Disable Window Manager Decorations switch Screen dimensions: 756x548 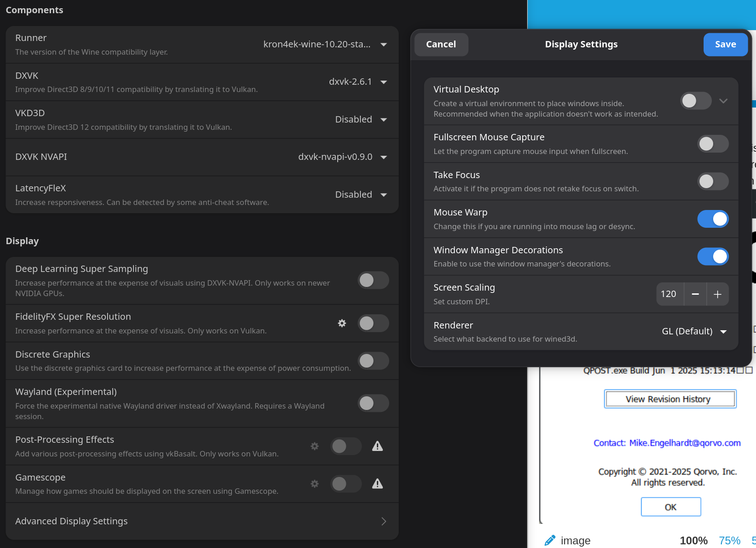pos(713,256)
